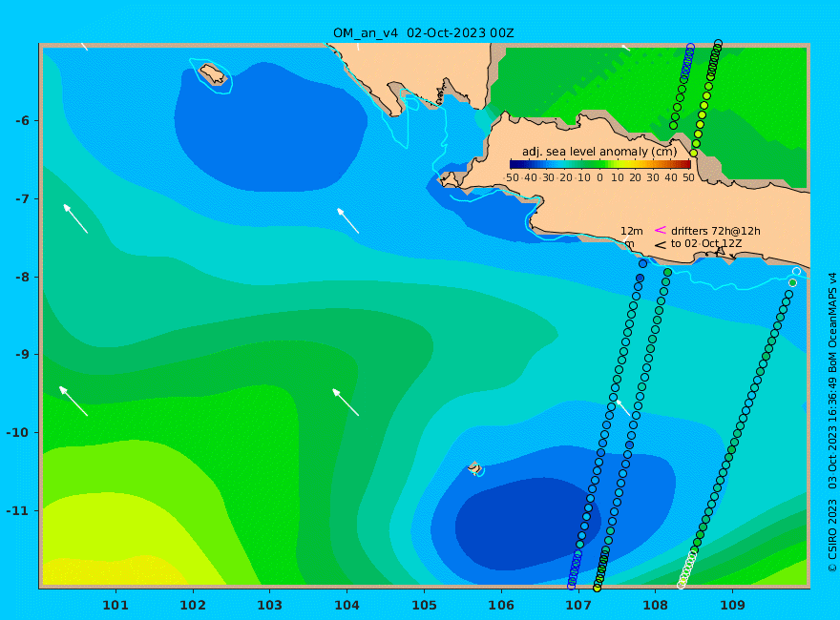Click the 'to 02 Oct 12Z' legend text
Screen dimensions: 840x620
[706, 243]
